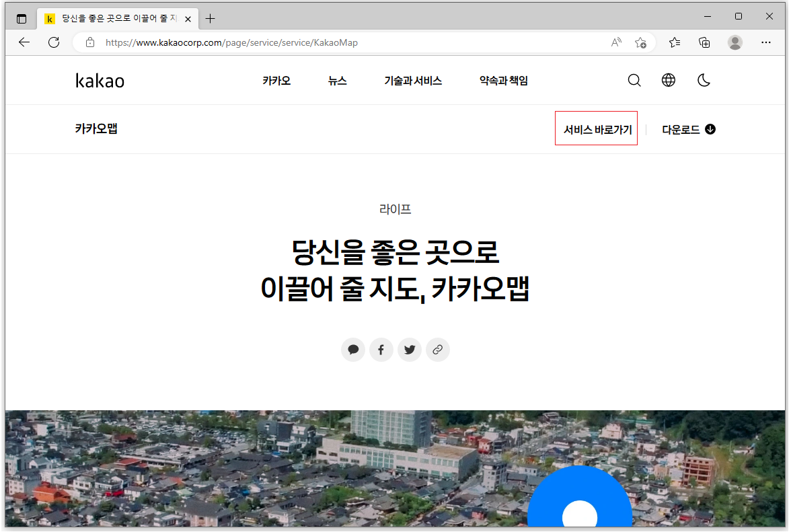Viewport: 791px width, 532px height.
Task: Open the language globe icon
Action: coord(669,80)
